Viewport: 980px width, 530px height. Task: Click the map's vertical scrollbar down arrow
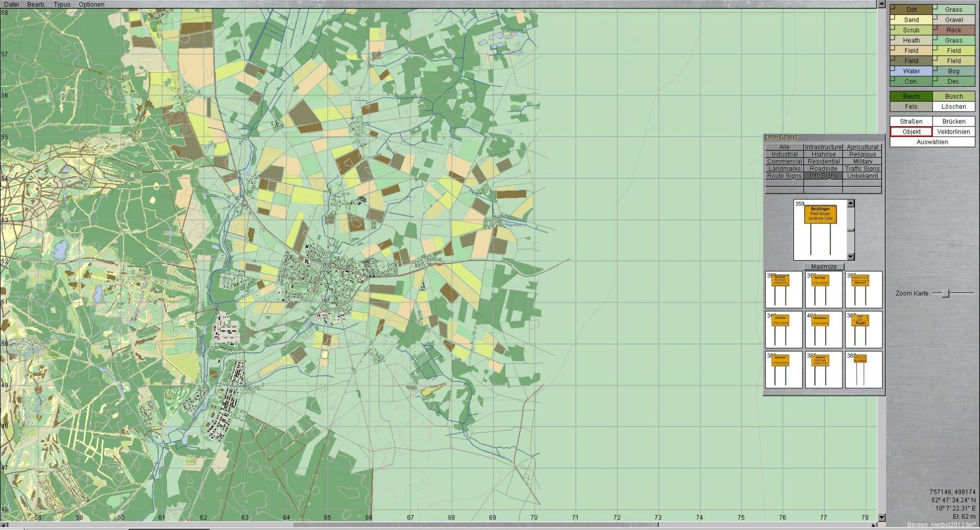881,517
